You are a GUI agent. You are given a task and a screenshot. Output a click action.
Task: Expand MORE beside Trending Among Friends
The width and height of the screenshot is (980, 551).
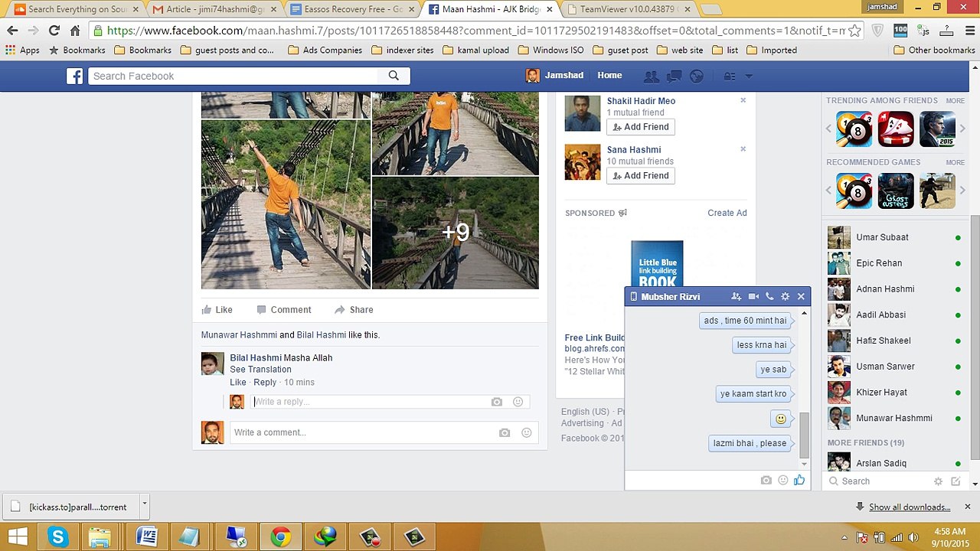click(x=955, y=101)
